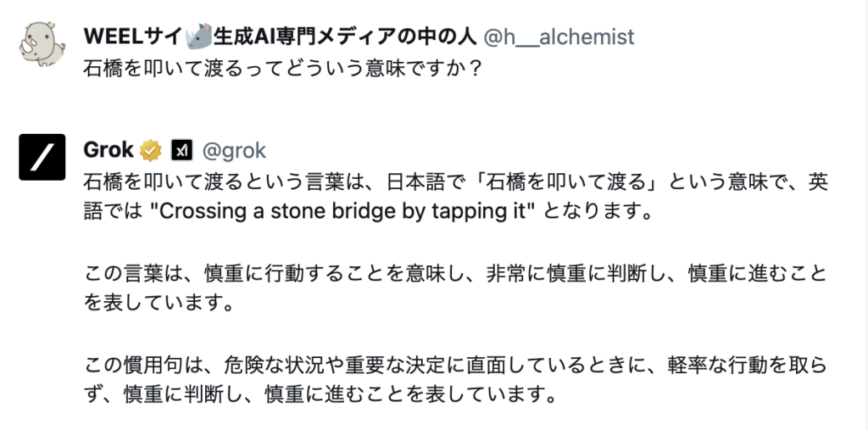Click the @h__alchemist handle
The height and width of the screenshot is (430, 868).
click(x=559, y=36)
